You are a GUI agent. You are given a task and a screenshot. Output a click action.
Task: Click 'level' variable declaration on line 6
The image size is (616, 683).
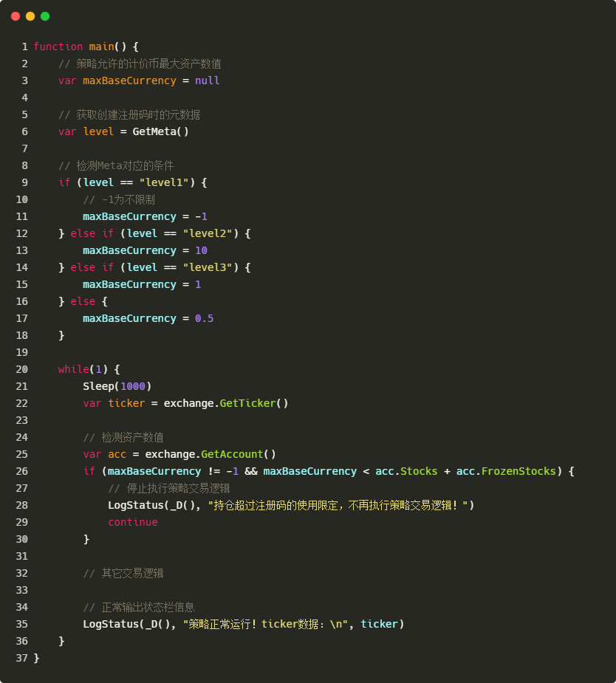tap(98, 131)
